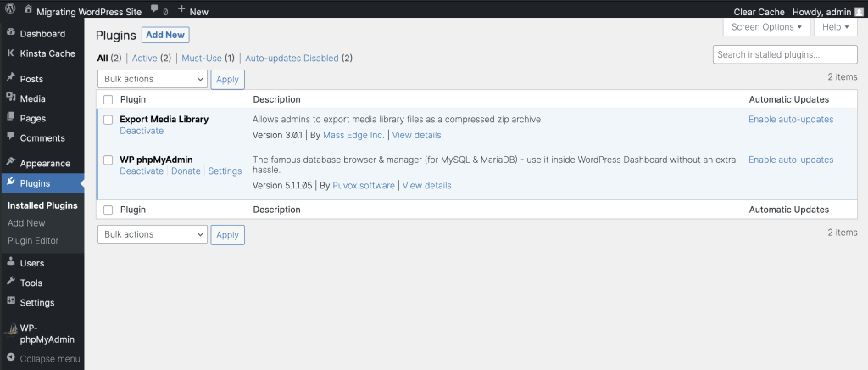
Task: View details for Export Media Library
Action: [x=417, y=135]
